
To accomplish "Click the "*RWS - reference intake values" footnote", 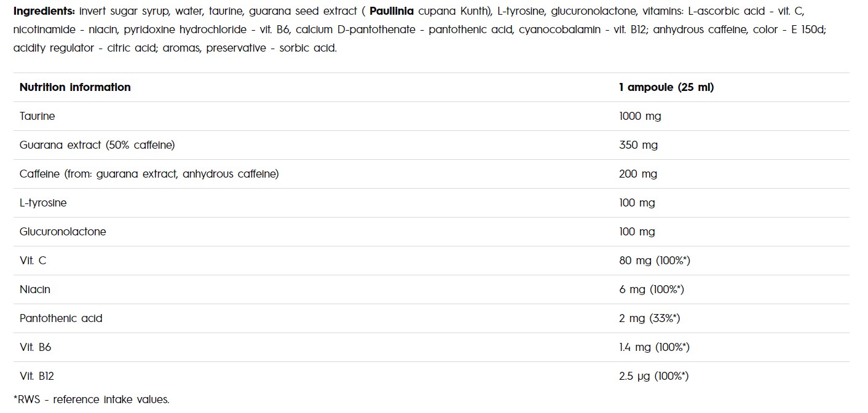I will pyautogui.click(x=91, y=399).
